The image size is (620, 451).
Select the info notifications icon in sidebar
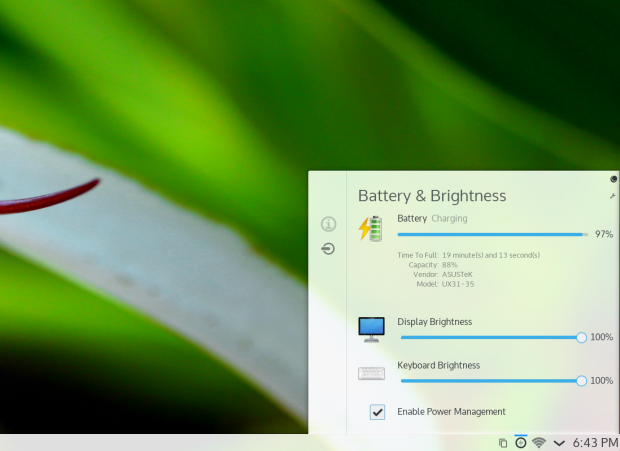[x=328, y=224]
